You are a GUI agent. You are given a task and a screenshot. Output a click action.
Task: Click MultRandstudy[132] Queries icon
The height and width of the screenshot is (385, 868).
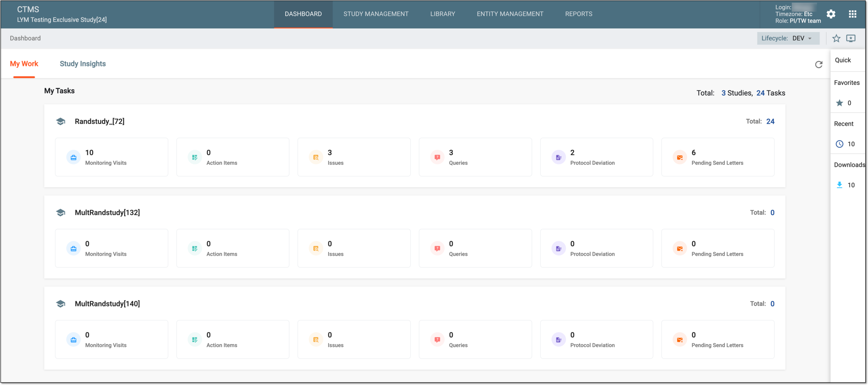tap(437, 248)
